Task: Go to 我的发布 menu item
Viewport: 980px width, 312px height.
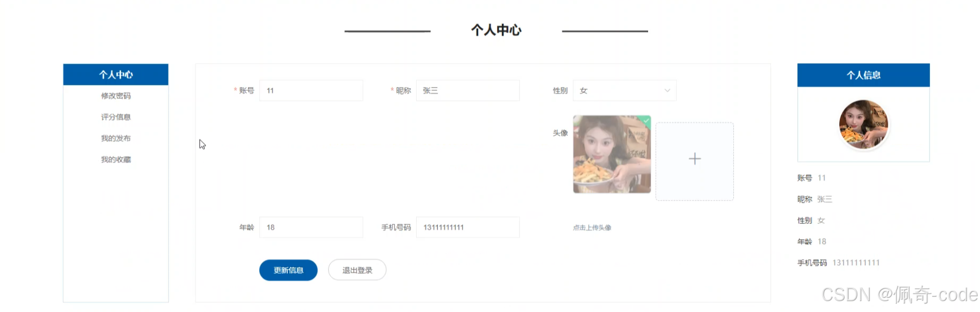Action: pos(116,138)
